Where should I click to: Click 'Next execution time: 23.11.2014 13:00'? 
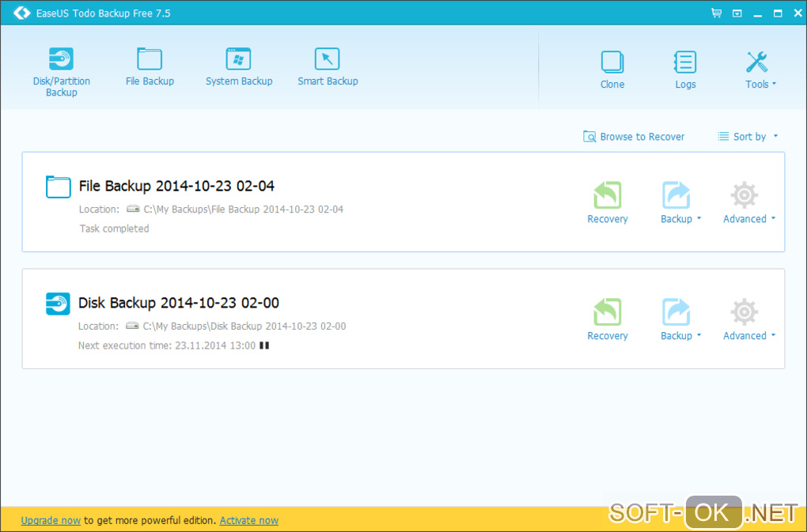click(x=167, y=345)
